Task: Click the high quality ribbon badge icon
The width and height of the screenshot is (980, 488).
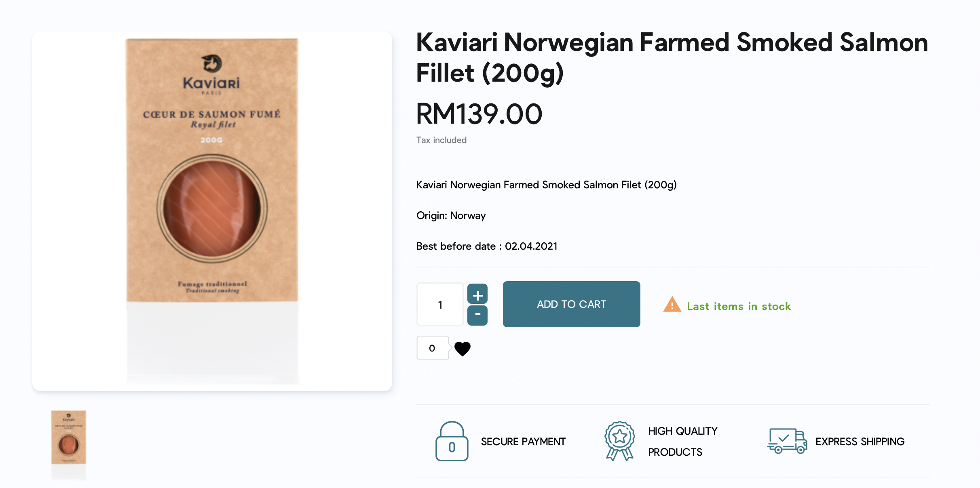Action: 619,441
